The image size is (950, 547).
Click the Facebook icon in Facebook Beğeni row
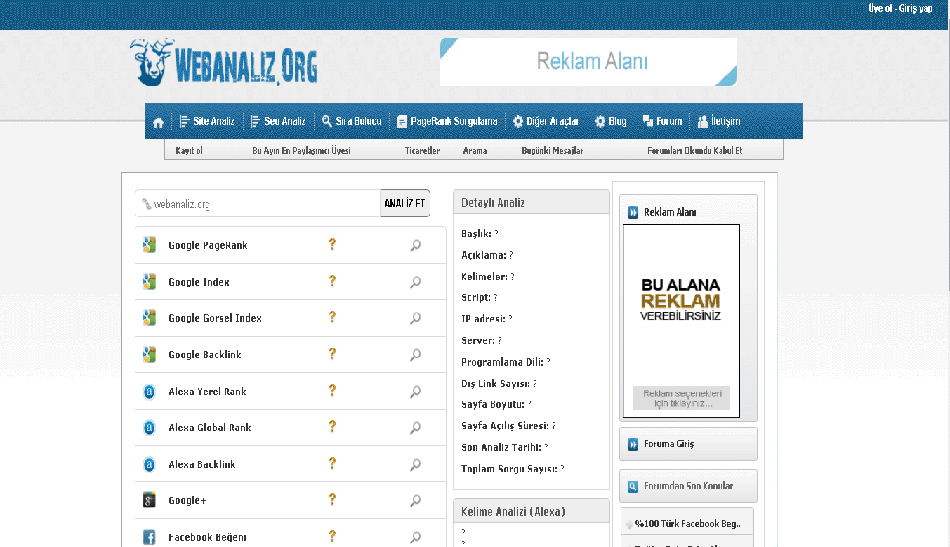pyautogui.click(x=149, y=537)
